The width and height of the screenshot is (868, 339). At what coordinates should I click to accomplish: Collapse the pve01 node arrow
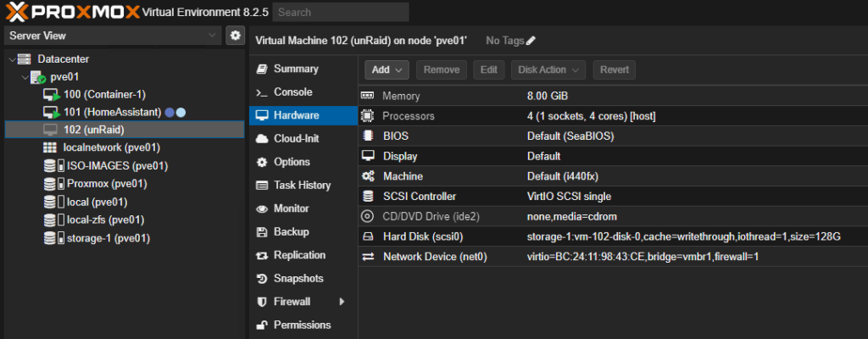tap(25, 77)
